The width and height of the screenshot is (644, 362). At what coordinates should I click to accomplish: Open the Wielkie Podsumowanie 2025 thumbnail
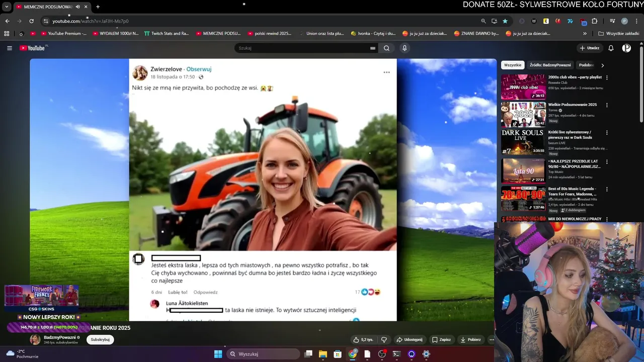(x=523, y=114)
